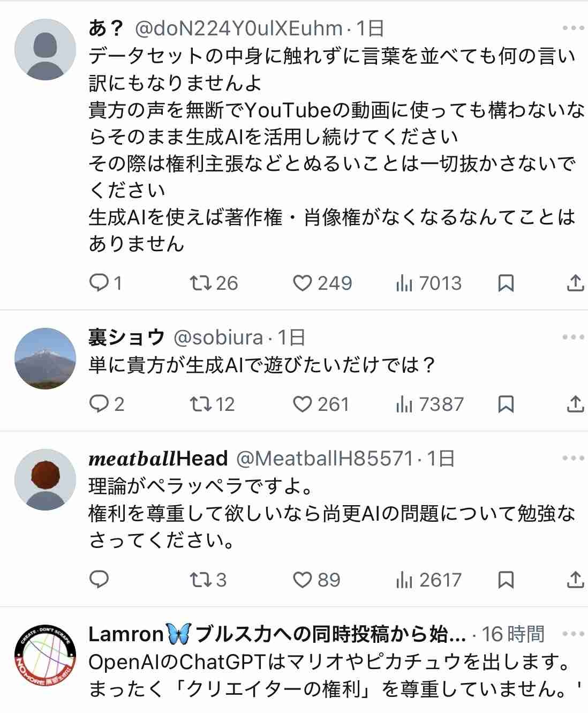Open 裏ショウ's mountain profile picture
The width and height of the screenshot is (588, 713).
45,358
